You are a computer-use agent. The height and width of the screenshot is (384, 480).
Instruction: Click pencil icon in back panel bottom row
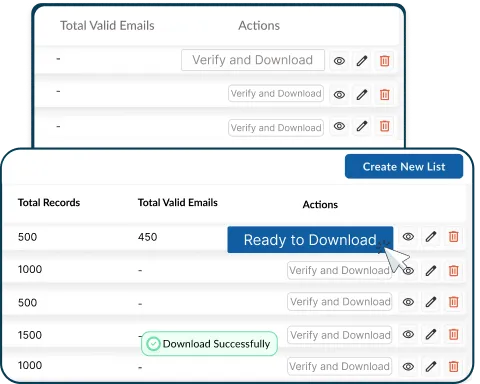(x=362, y=126)
